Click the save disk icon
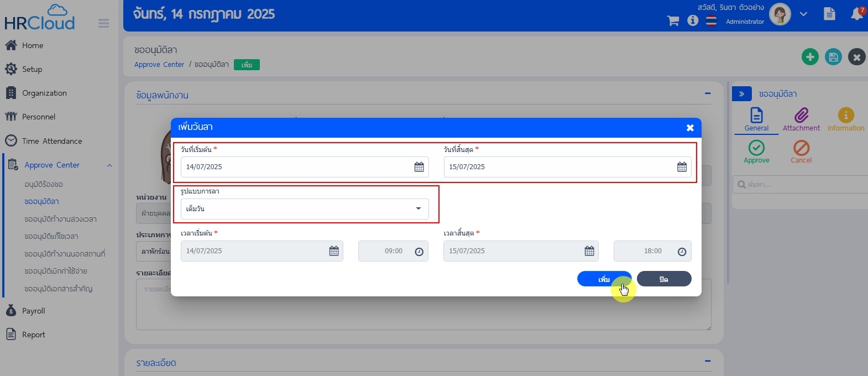This screenshot has height=376, width=868. (x=833, y=57)
